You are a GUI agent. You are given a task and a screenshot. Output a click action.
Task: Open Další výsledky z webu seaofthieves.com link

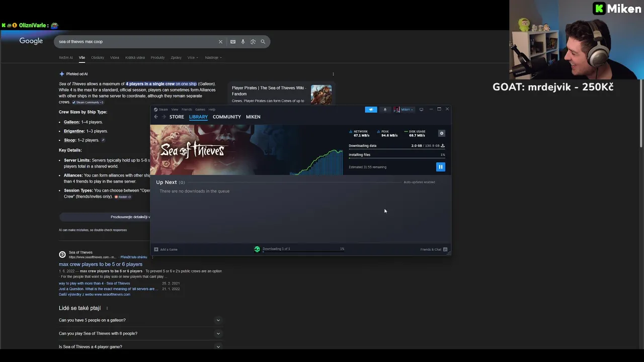point(95,295)
